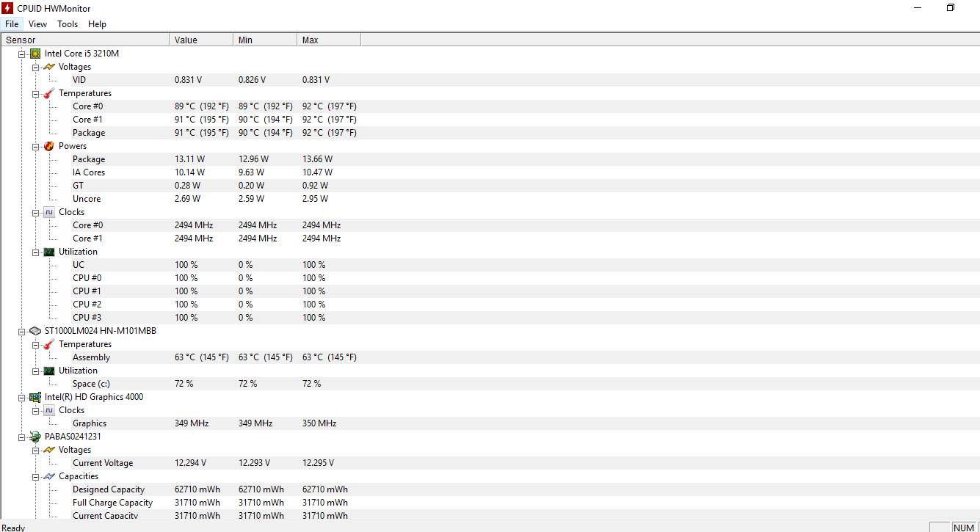This screenshot has width=980, height=532.
Task: Open the Tools menu
Action: coord(68,24)
